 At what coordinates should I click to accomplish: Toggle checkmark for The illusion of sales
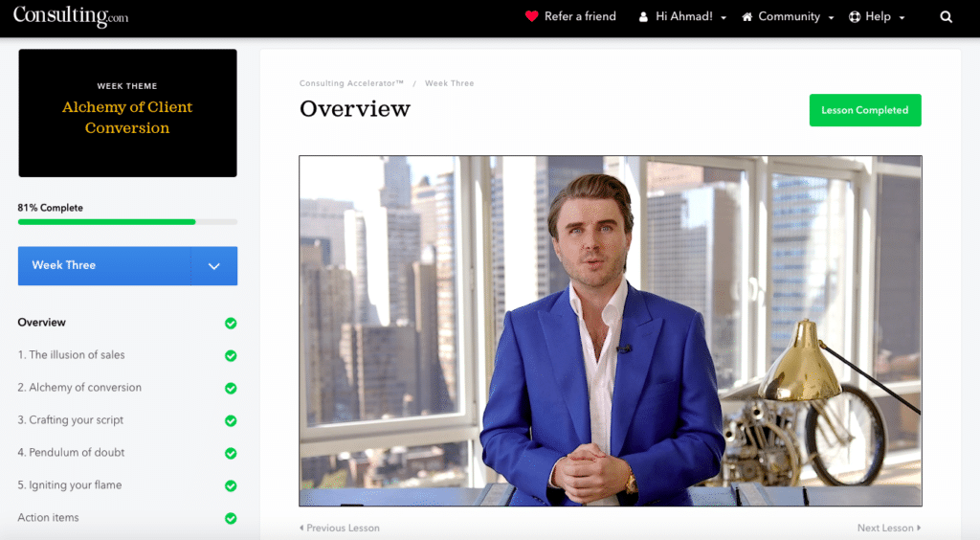point(231,355)
